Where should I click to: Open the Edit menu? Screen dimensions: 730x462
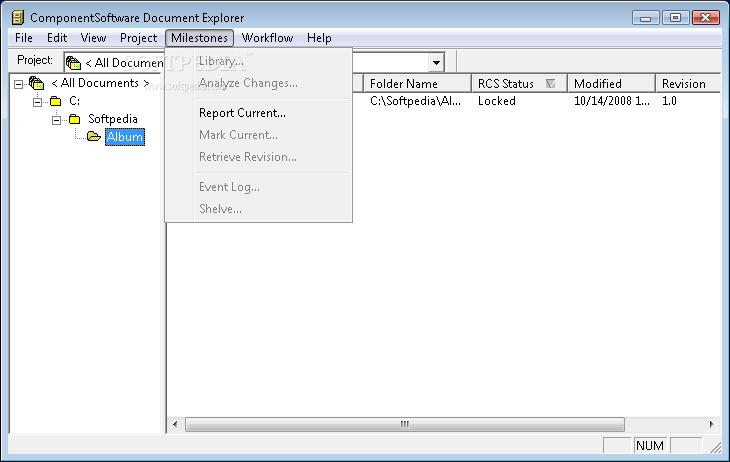pyautogui.click(x=57, y=38)
